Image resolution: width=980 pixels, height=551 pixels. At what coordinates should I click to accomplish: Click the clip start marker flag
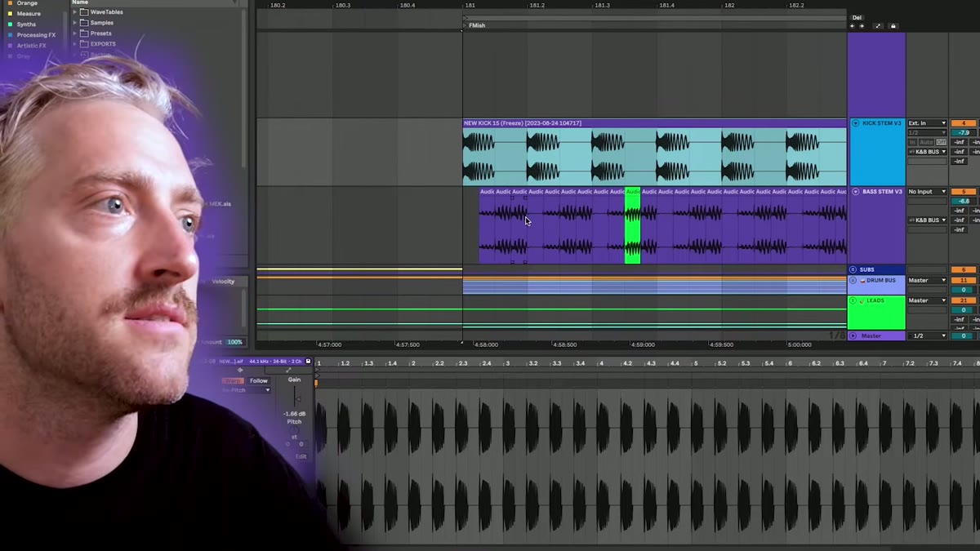pyautogui.click(x=317, y=382)
